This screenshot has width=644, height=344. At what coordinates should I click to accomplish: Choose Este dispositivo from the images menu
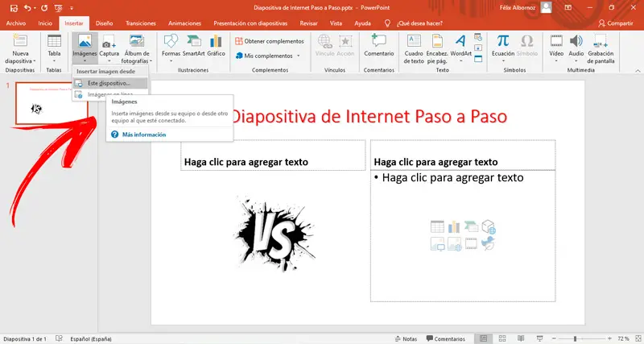108,83
